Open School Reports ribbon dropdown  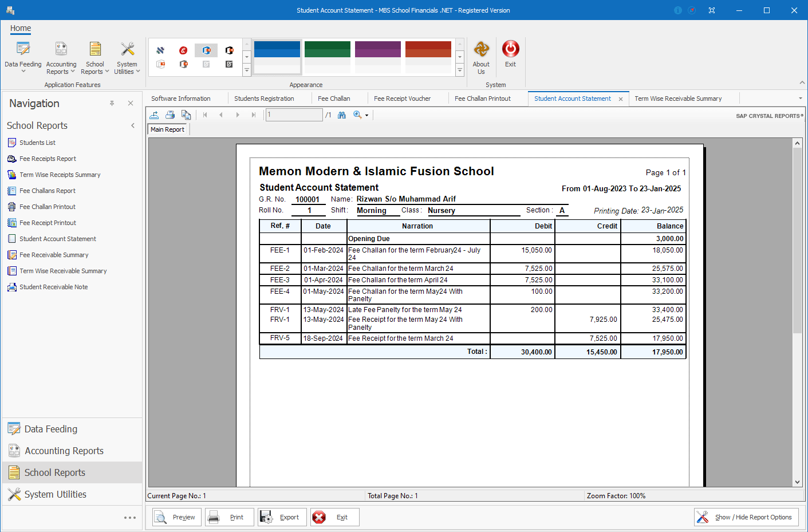pos(95,57)
